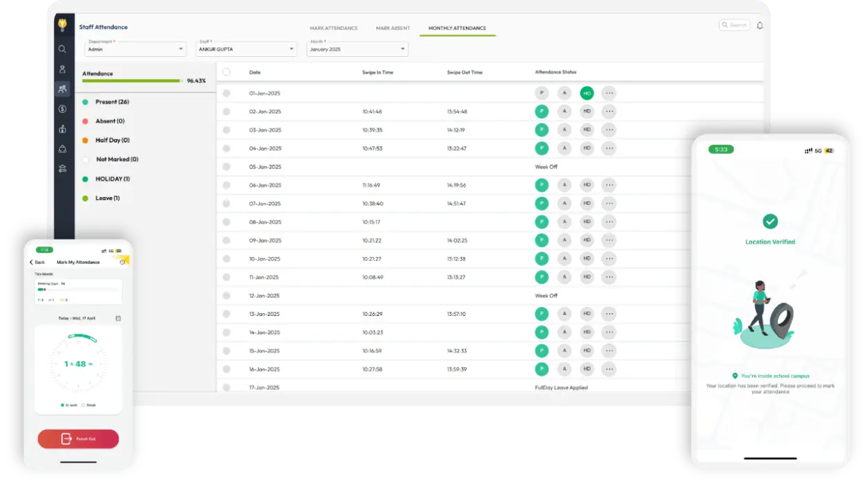Screen dimensions: 868x484
Task: Select the checkbox for 02-Jan-2025 row
Action: tap(226, 111)
